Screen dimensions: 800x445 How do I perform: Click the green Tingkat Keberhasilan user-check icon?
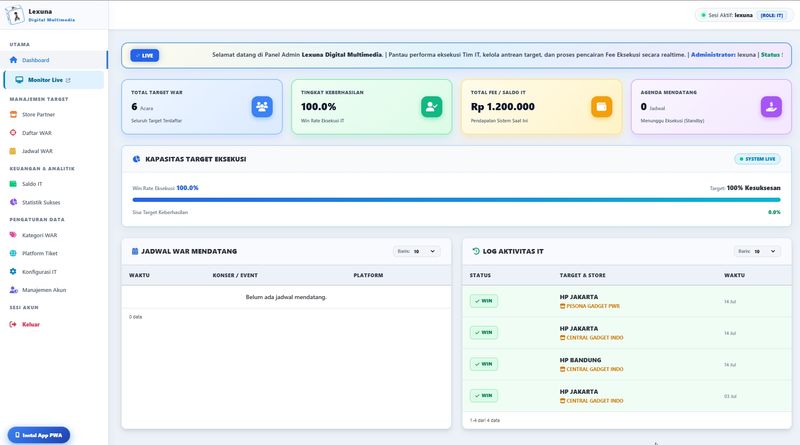[x=432, y=107]
